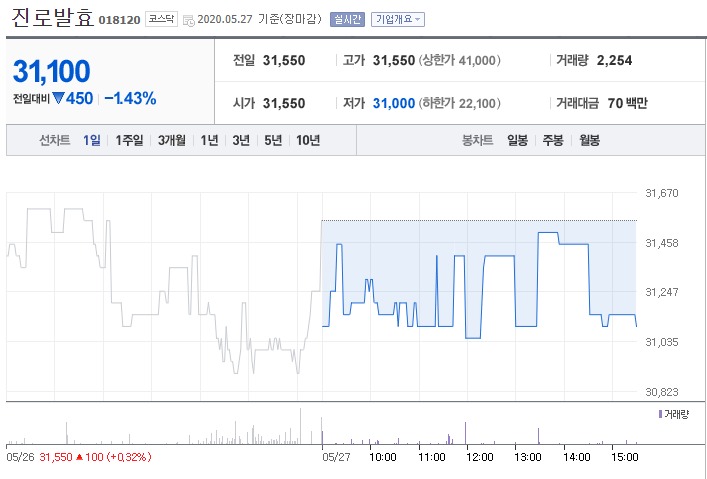Screen dimensions: 707x479
Task: Click the 31,458 y-axis label
Action: (661, 243)
